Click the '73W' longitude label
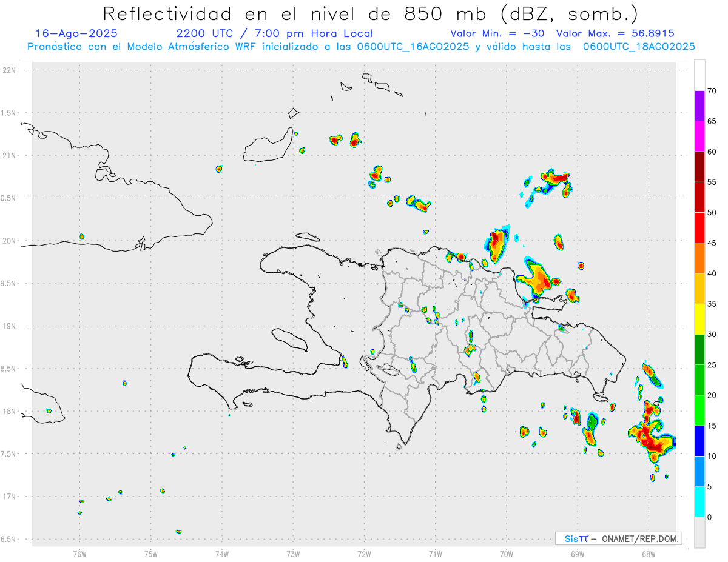 coord(293,554)
